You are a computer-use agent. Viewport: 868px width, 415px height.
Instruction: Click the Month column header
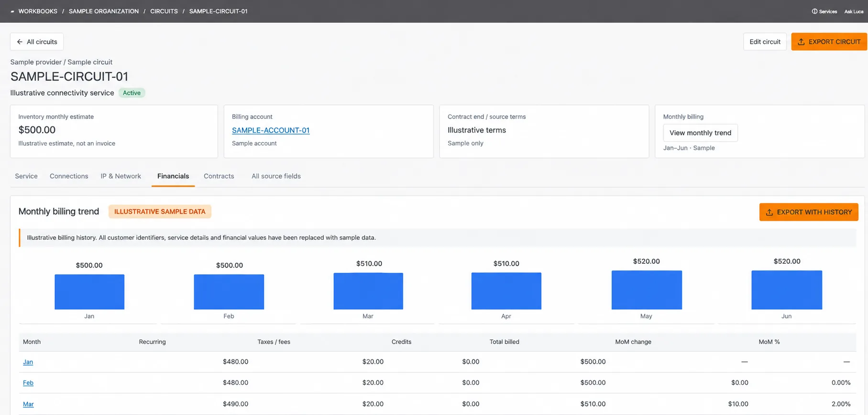(x=32, y=342)
